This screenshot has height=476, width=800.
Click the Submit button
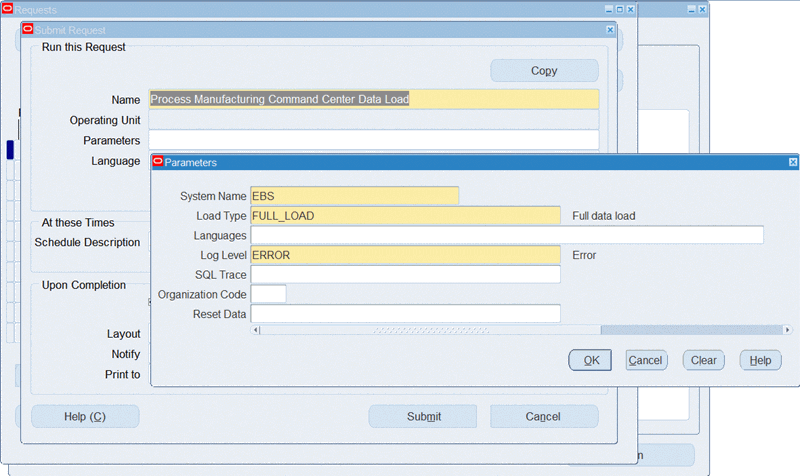(423, 416)
